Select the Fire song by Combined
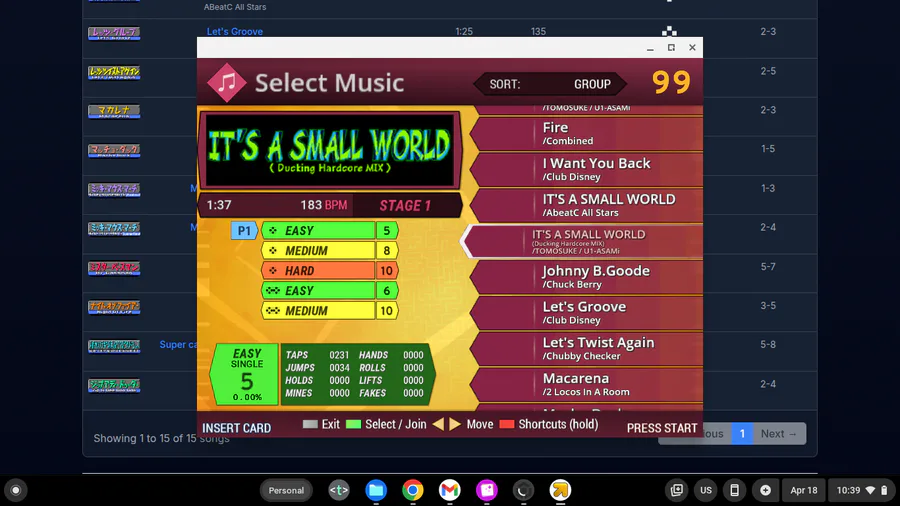This screenshot has height=506, width=900. click(x=587, y=134)
